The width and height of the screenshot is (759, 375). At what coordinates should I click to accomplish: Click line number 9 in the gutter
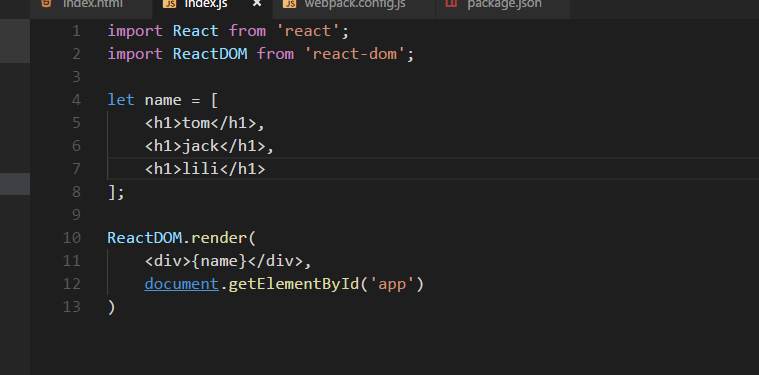tap(76, 215)
